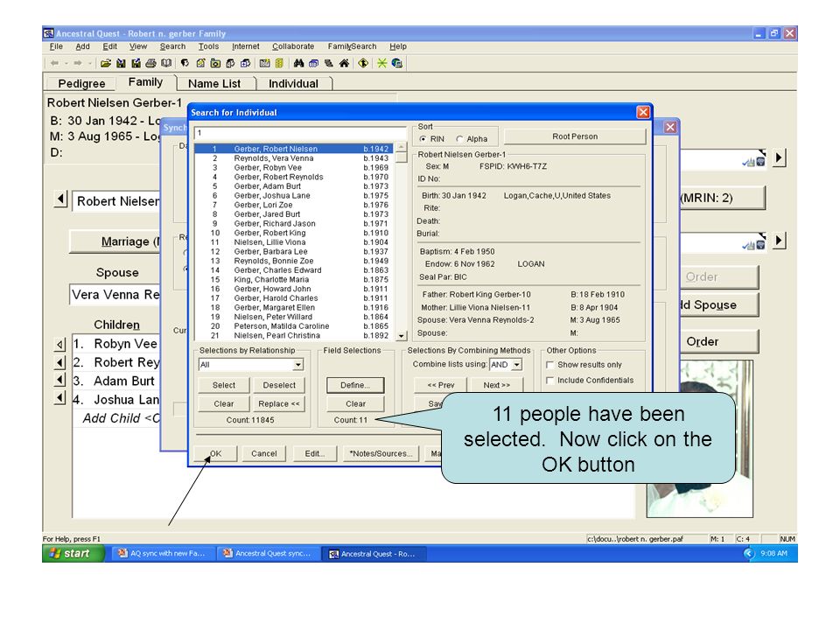
Task: Open the File menu
Action: 56,46
